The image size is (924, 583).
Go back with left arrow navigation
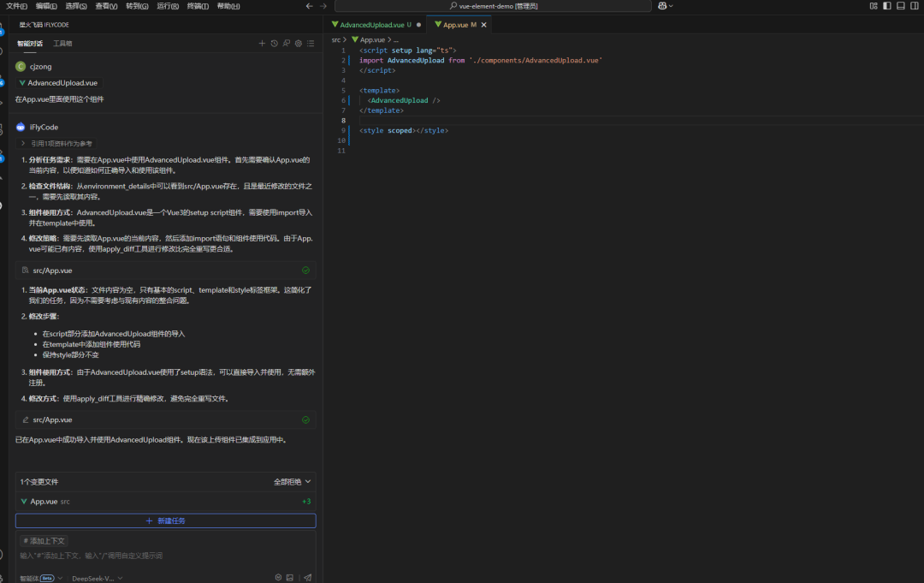tap(310, 6)
